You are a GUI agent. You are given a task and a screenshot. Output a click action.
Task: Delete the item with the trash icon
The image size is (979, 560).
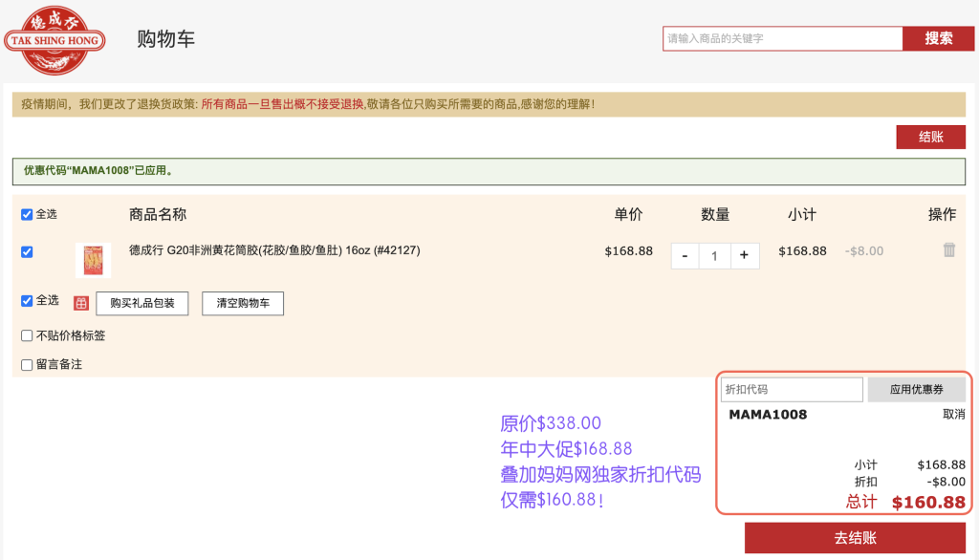[x=949, y=249]
